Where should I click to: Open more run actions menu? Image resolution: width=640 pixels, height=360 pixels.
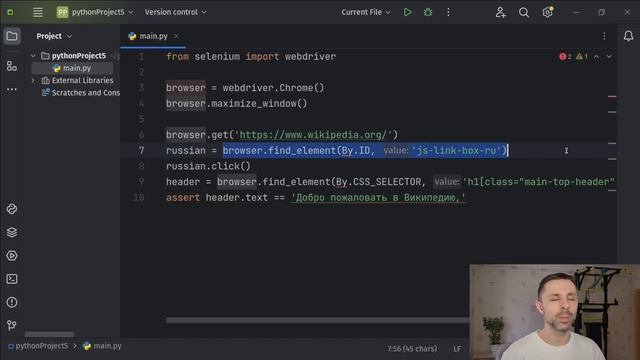[x=448, y=12]
